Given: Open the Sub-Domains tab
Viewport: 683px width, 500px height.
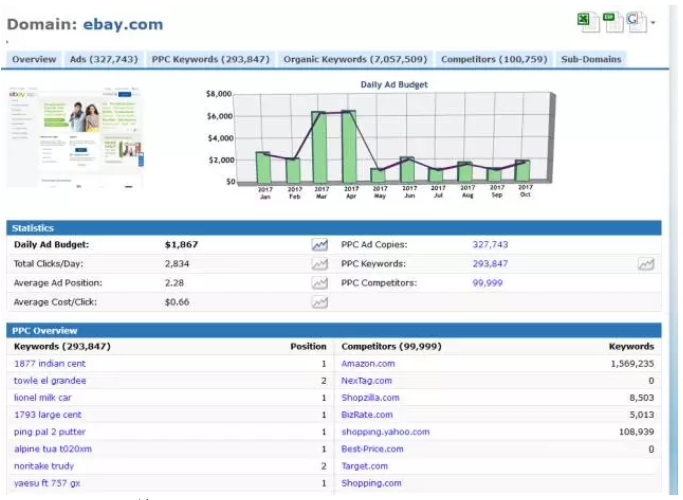Looking at the screenshot, I should click(591, 59).
